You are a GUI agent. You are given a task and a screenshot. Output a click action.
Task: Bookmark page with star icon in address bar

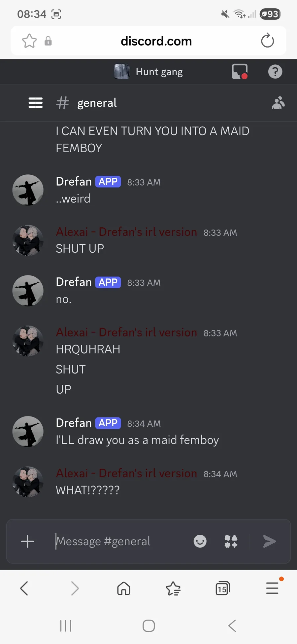29,41
